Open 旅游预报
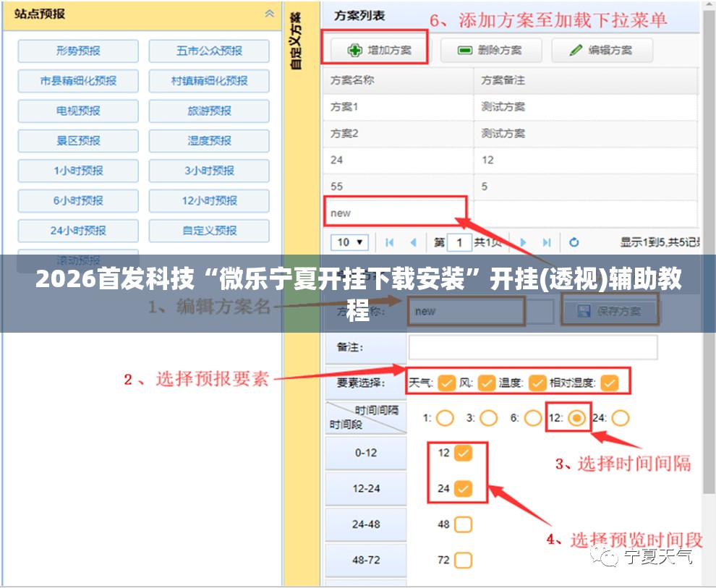This screenshot has width=716, height=588. coord(209,111)
